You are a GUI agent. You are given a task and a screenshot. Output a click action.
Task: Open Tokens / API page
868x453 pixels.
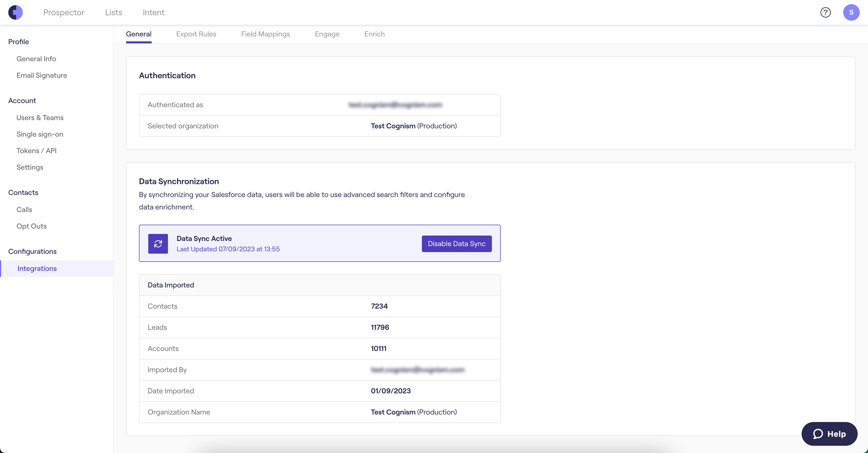pyautogui.click(x=36, y=151)
